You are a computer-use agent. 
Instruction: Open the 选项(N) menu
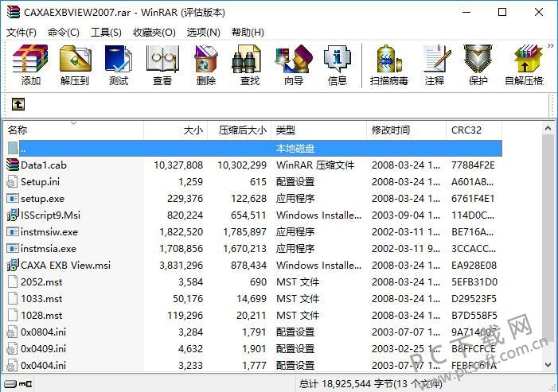(x=204, y=33)
